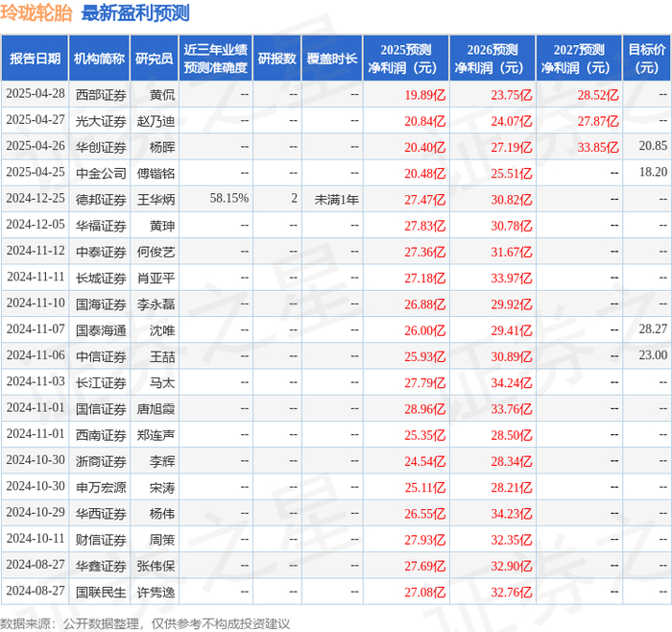Select the value 33.97亿
This screenshot has height=632, width=672.
point(512,279)
